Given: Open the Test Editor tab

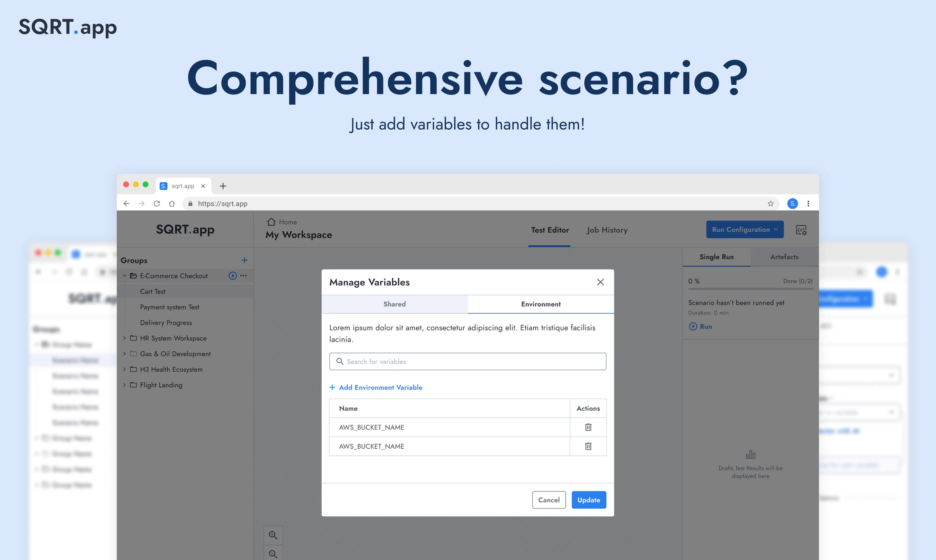Looking at the screenshot, I should 550,230.
